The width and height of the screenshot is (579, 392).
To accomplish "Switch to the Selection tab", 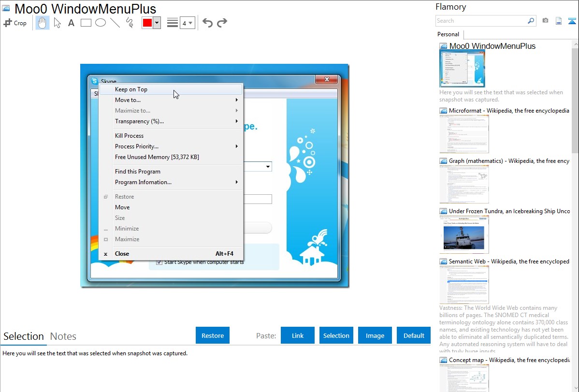I will point(24,336).
